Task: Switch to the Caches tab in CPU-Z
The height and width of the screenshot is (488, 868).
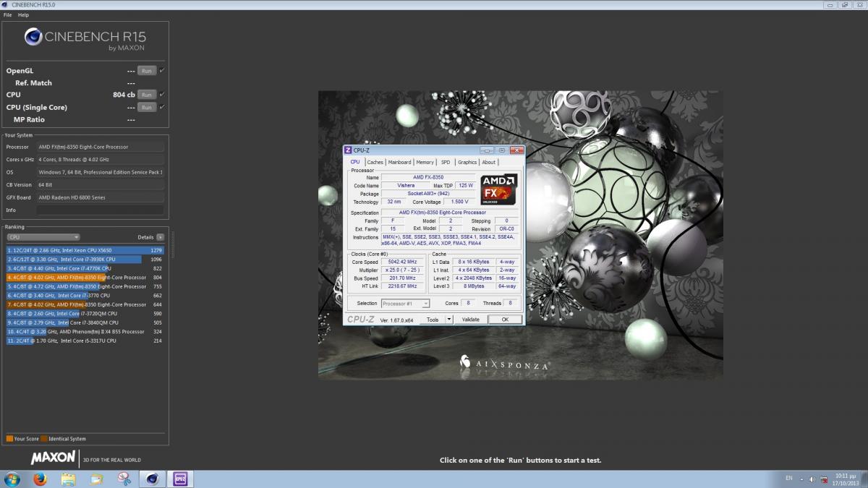Action: [375, 162]
